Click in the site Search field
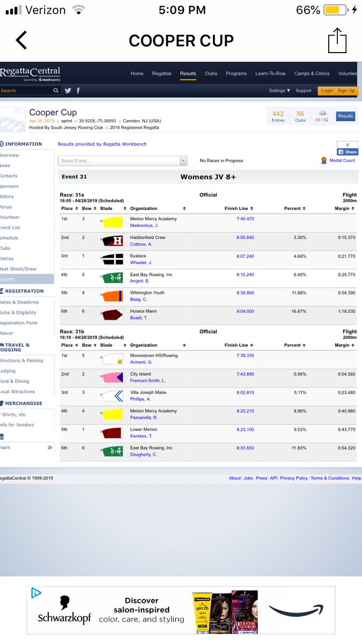 26,91
